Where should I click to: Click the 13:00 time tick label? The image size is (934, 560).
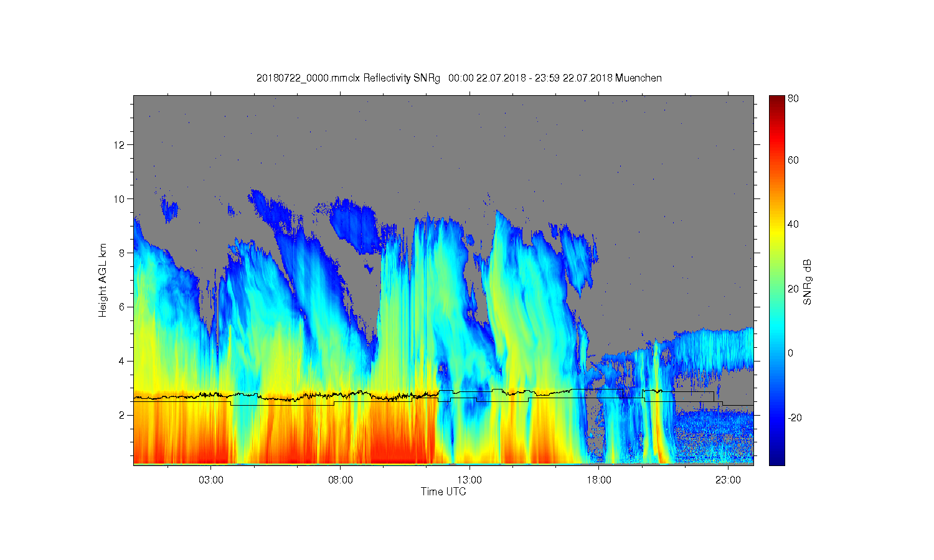click(x=469, y=480)
